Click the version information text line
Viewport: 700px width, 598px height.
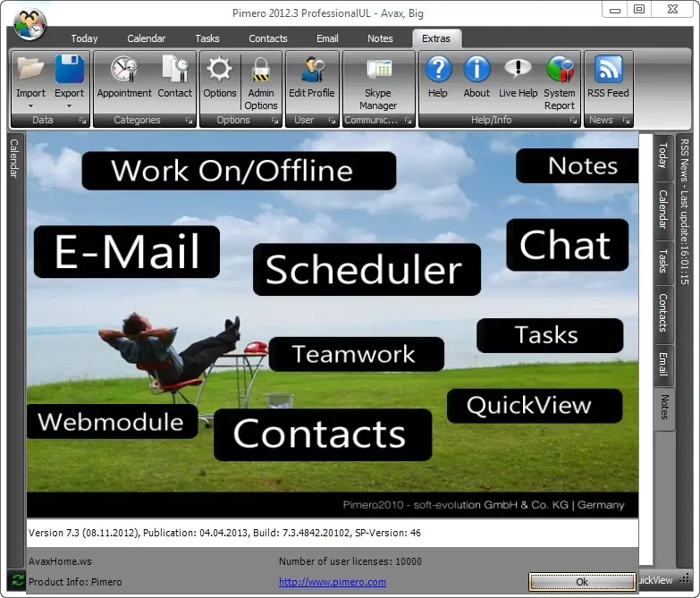tap(224, 533)
